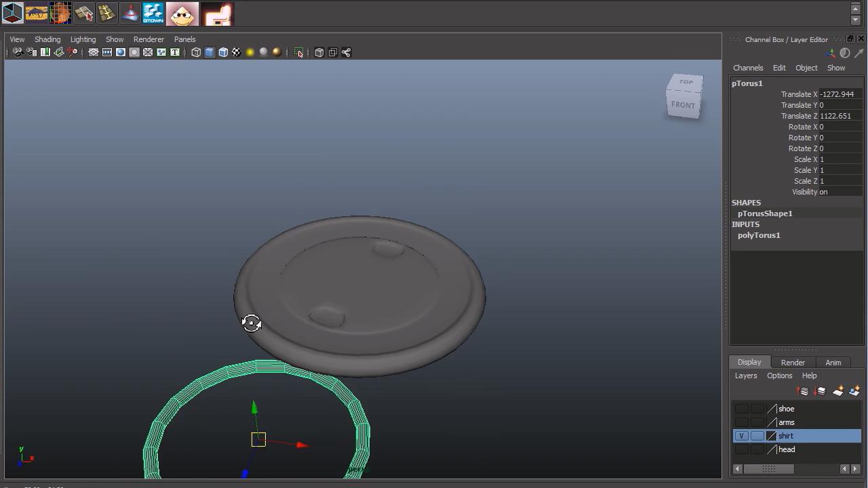Open the Object menu in Channel Box

(806, 68)
